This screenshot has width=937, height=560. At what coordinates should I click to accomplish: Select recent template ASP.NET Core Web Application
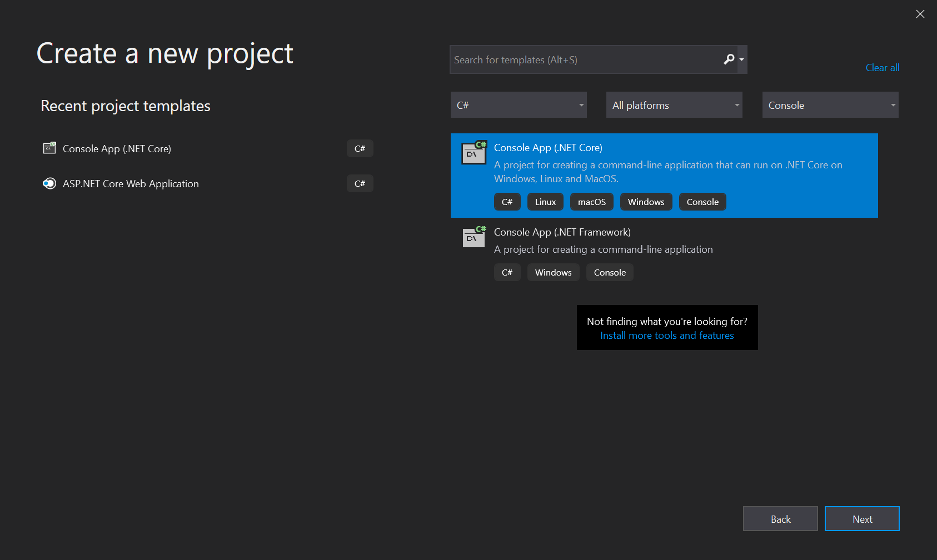pyautogui.click(x=207, y=183)
